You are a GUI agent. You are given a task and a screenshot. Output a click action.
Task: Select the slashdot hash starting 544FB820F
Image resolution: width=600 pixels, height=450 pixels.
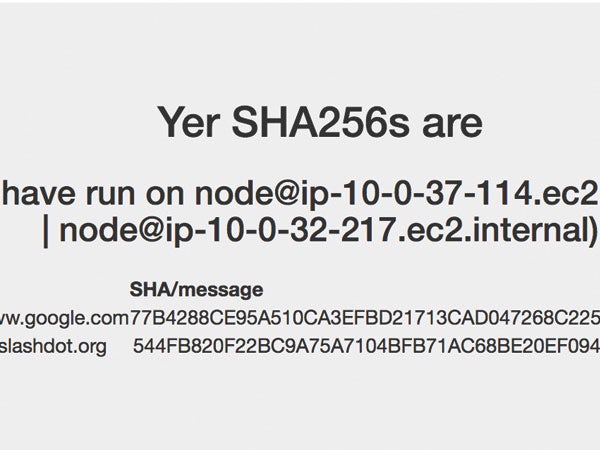367,346
